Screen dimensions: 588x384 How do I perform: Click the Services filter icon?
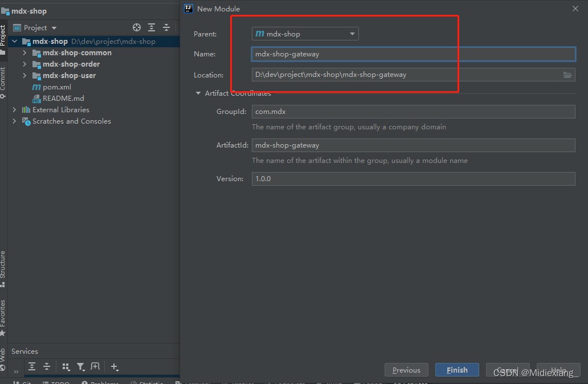click(x=81, y=367)
